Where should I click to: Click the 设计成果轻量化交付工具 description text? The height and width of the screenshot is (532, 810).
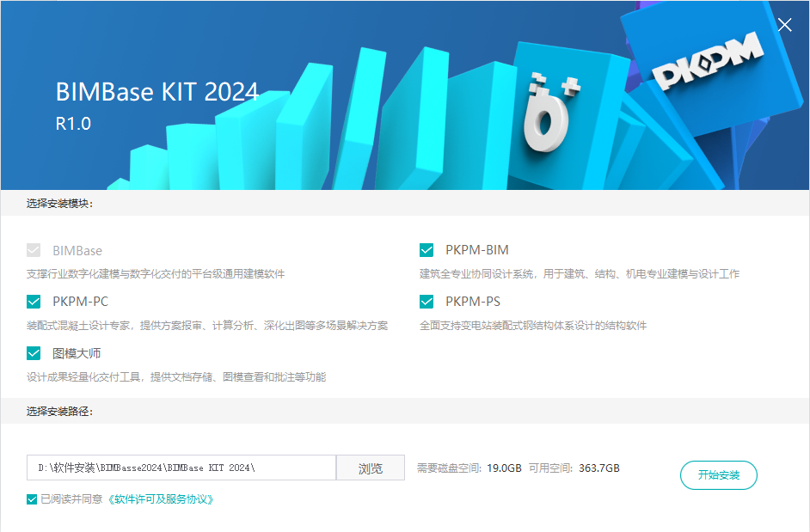pos(176,377)
